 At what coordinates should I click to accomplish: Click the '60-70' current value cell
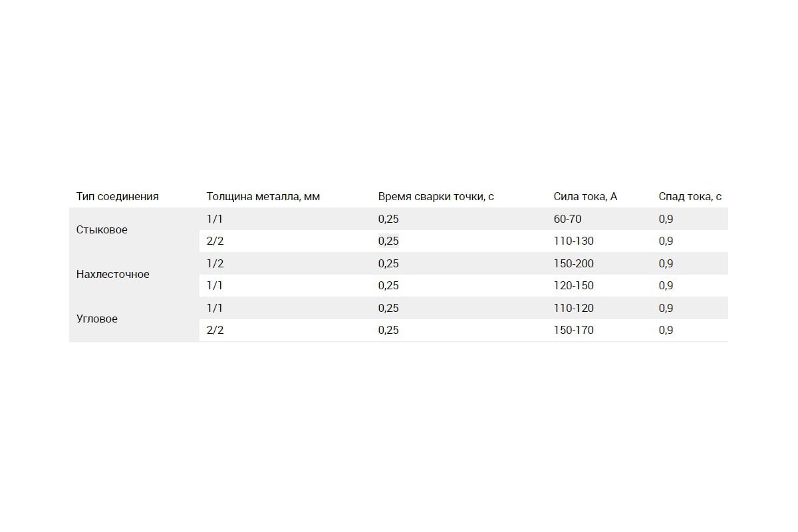click(x=567, y=219)
